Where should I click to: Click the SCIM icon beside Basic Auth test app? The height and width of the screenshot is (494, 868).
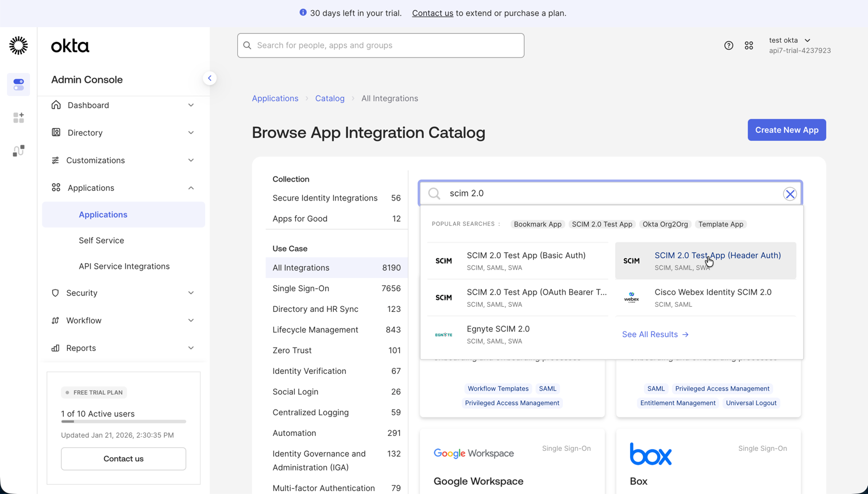pyautogui.click(x=443, y=260)
